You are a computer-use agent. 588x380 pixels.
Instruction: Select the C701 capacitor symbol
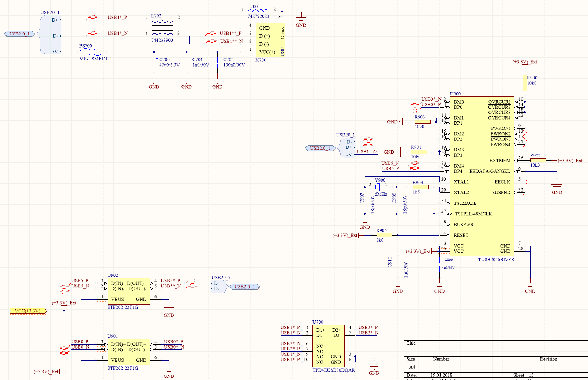(187, 63)
